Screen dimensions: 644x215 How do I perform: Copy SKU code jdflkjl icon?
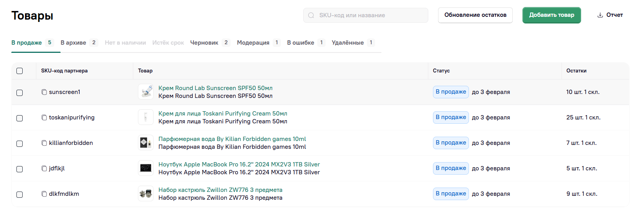pos(44,168)
